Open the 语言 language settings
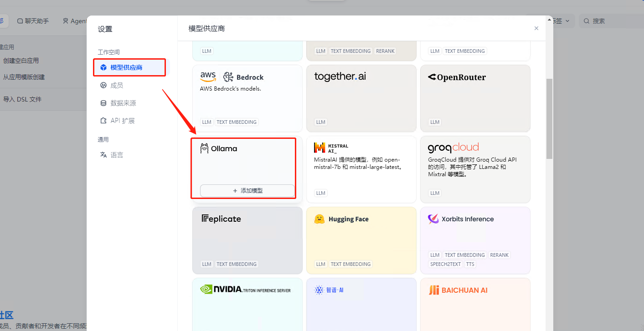Viewport: 644px width, 331px height. pyautogui.click(x=117, y=155)
